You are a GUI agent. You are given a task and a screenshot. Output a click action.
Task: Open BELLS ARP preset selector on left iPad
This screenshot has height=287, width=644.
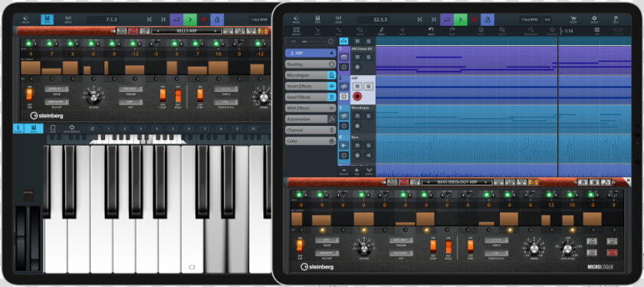coord(187,31)
